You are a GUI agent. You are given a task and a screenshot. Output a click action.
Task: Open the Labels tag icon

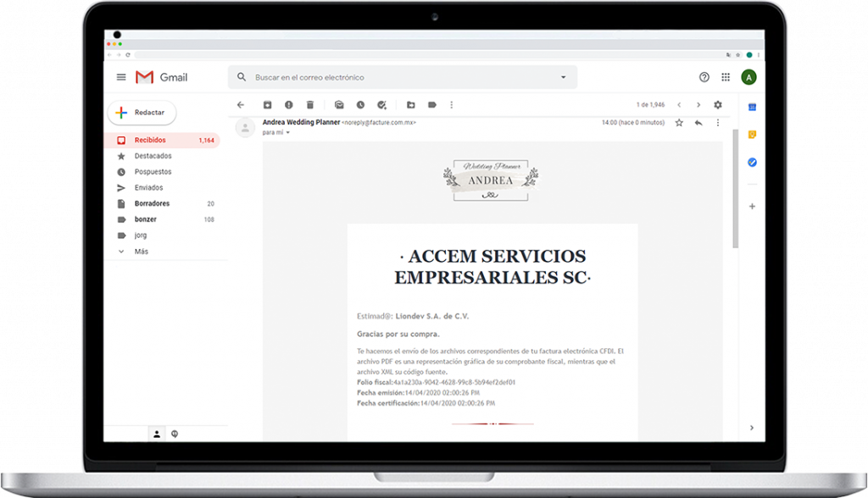click(431, 105)
